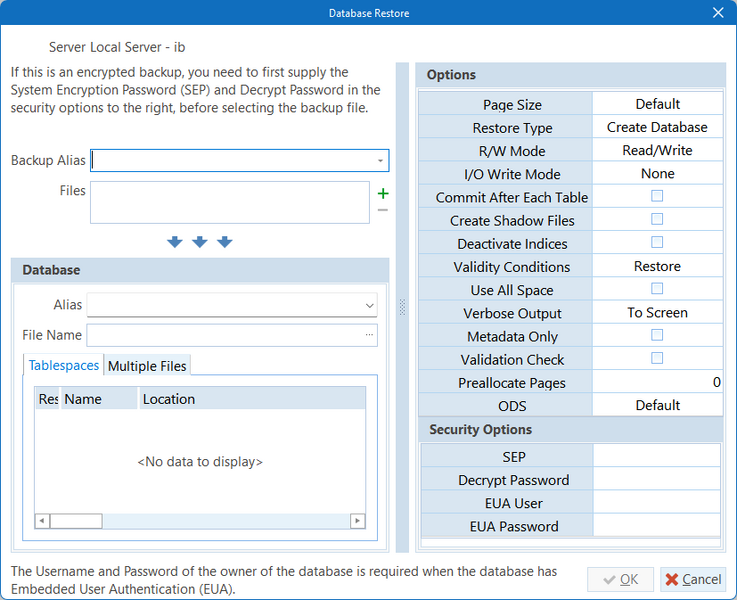Click the first blue down arrow icon

point(175,242)
